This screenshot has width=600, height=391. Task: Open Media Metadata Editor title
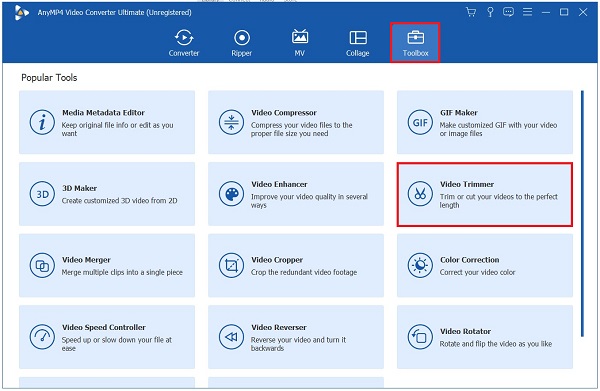coord(103,113)
